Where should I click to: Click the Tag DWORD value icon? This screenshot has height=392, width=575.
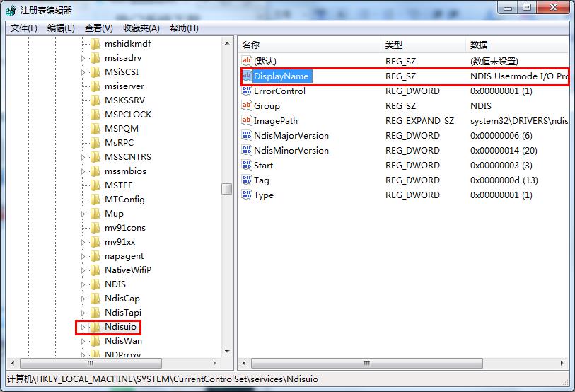246,180
